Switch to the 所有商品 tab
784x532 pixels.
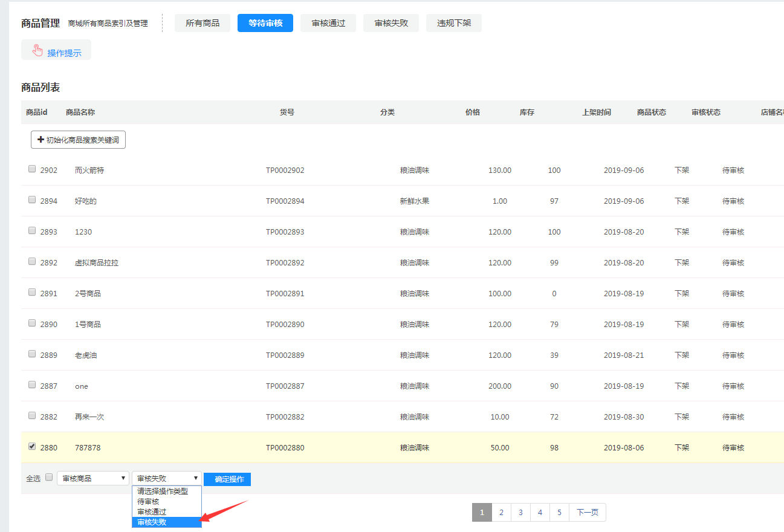point(202,23)
